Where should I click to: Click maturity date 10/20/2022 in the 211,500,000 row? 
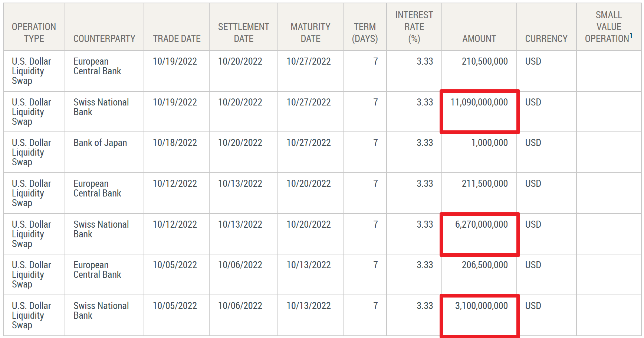click(309, 183)
